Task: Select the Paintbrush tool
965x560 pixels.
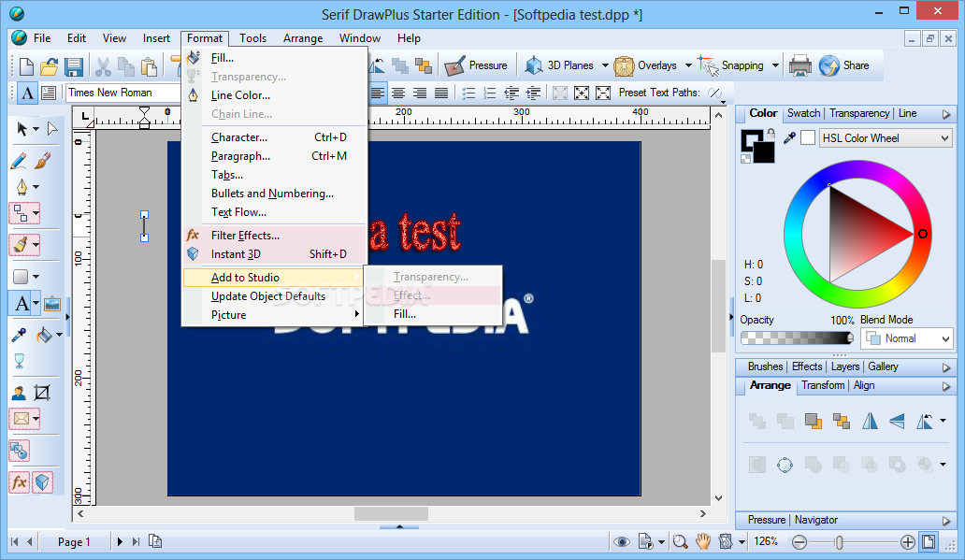Action: coord(42,161)
